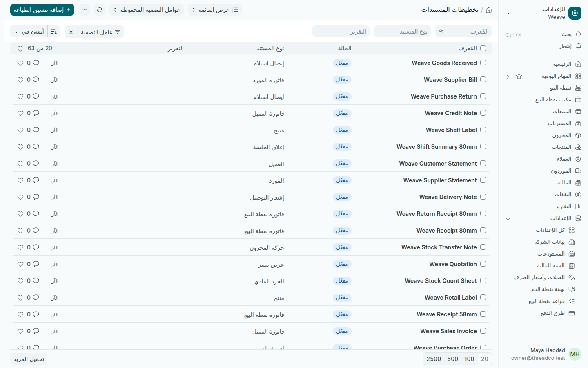This screenshot has width=588, height=368.
Task: Check the Weave Delivery Note checkbox
Action: click(483, 197)
